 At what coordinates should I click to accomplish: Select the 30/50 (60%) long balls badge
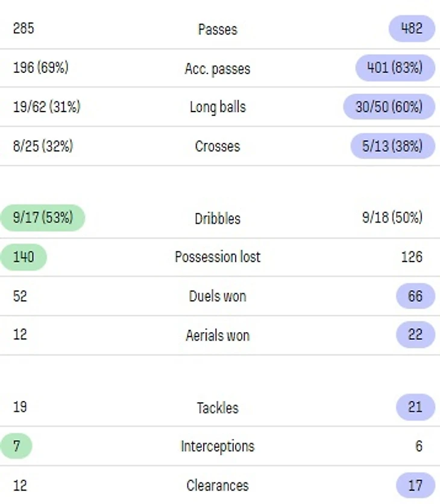tap(389, 107)
